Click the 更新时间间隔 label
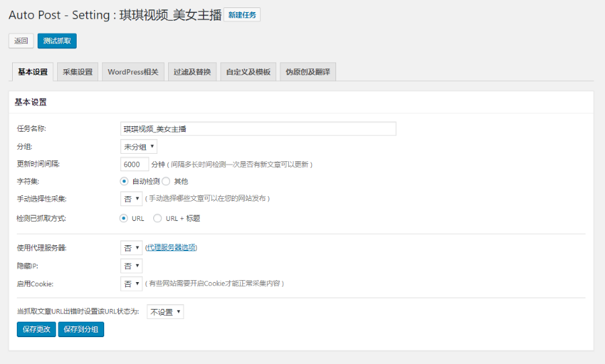 coord(38,165)
